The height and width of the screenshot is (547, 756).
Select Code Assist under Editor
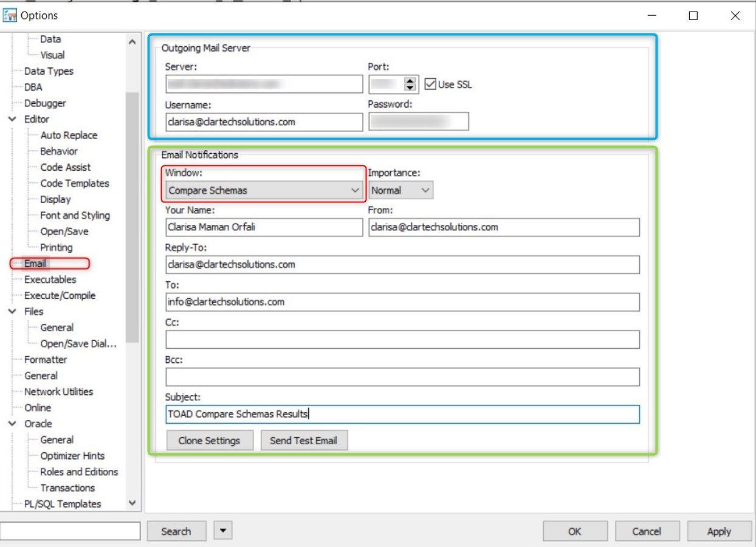point(66,167)
